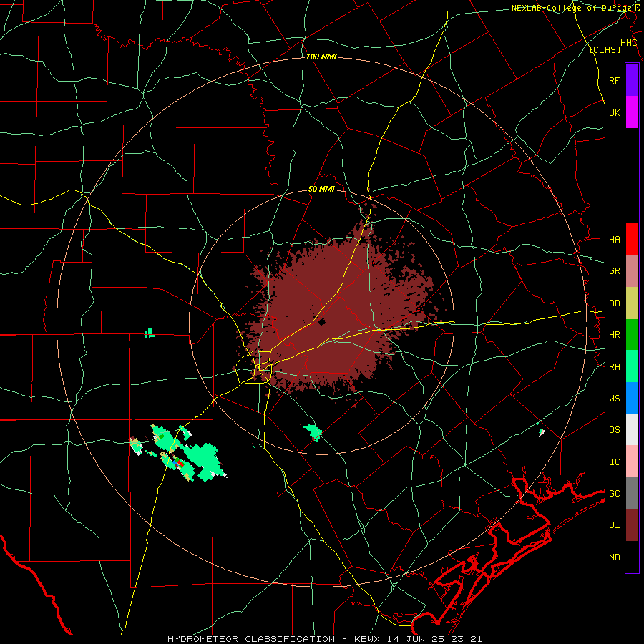Click the GR legend color swatch
Viewport: 644px width, 644px height.
coord(632,271)
